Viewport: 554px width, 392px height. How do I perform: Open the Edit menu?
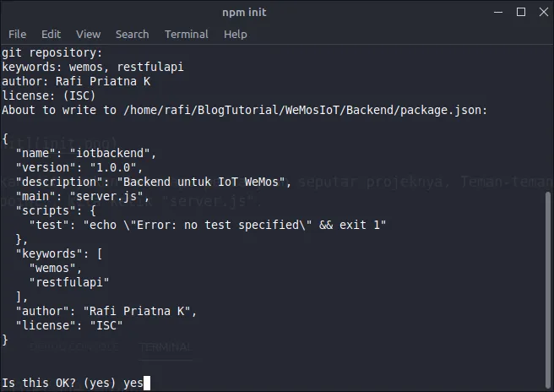(51, 34)
